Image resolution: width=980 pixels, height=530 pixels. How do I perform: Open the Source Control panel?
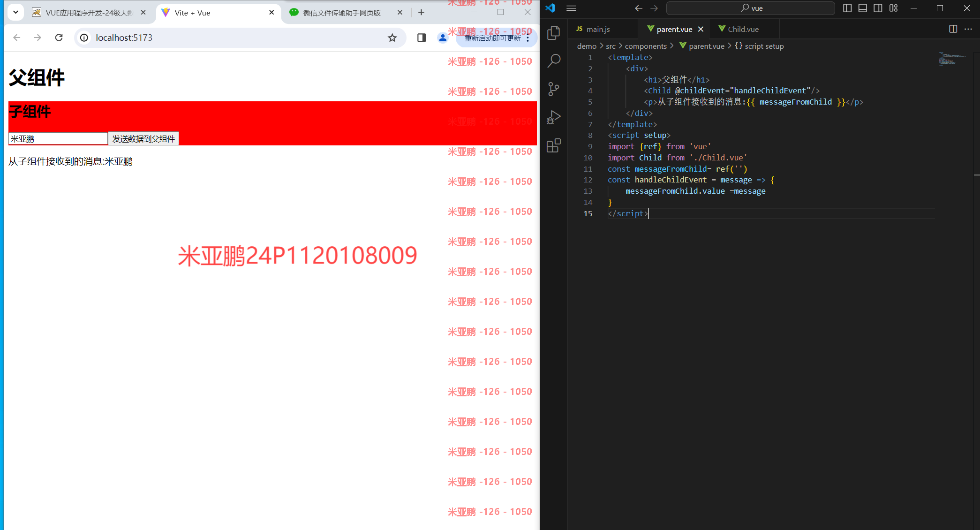click(554, 89)
